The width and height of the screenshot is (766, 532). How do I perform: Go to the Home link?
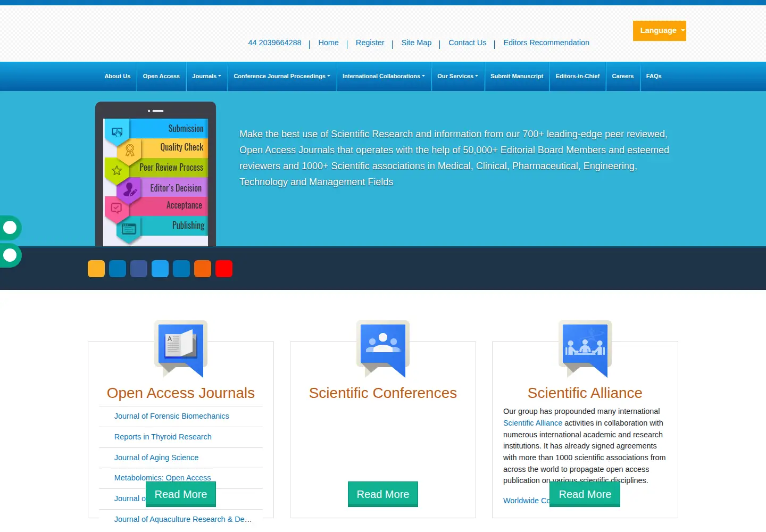click(x=328, y=43)
